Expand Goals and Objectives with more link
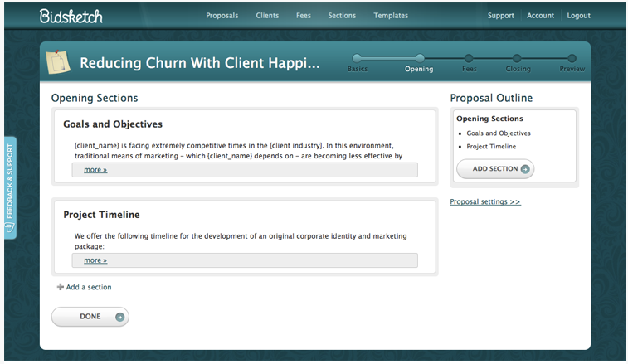Screen dimensions: 628x364 [x=95, y=170]
